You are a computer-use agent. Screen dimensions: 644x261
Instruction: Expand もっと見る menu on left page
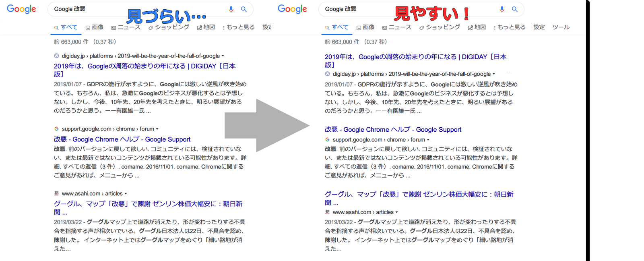239,27
